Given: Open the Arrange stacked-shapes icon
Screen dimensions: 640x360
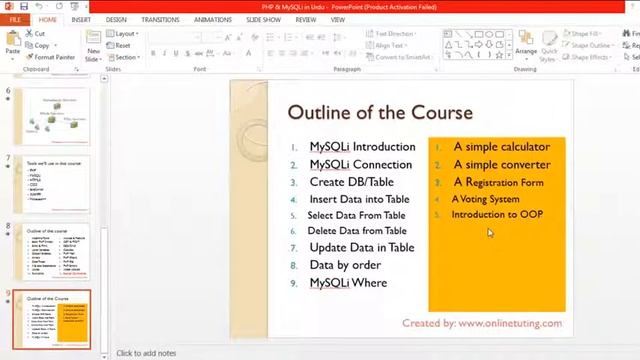Looking at the screenshot, I should (526, 38).
